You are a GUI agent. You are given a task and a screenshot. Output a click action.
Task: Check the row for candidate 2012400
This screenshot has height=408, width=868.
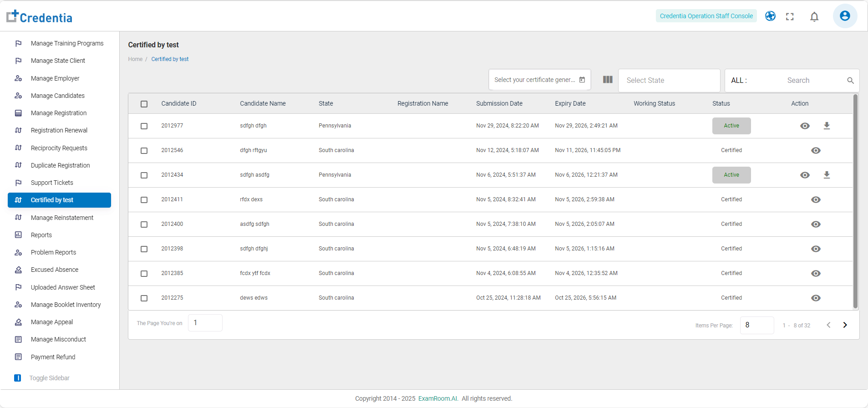coord(144,224)
